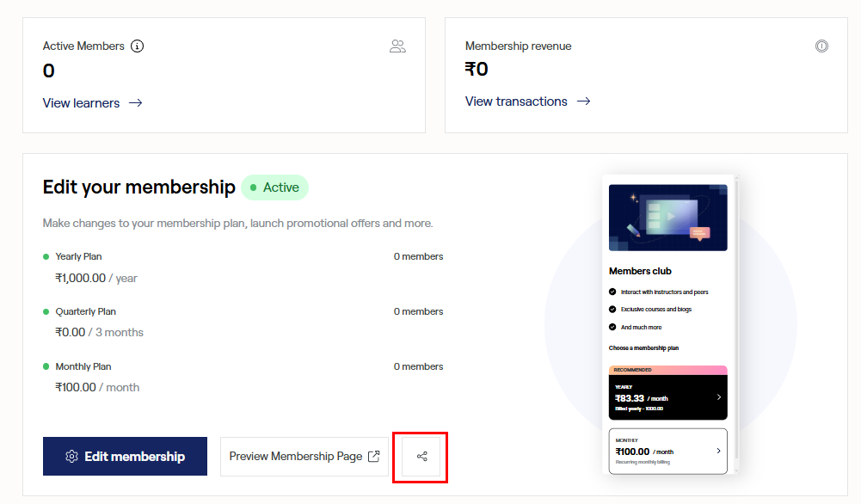Image resolution: width=861 pixels, height=504 pixels.
Task: Click the Members club preview banner image
Action: tap(667, 217)
